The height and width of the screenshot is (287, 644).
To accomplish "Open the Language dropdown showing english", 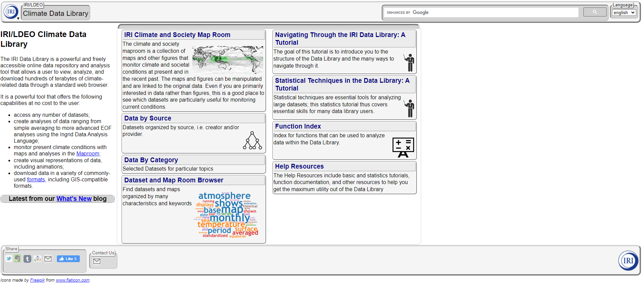I will 624,12.
